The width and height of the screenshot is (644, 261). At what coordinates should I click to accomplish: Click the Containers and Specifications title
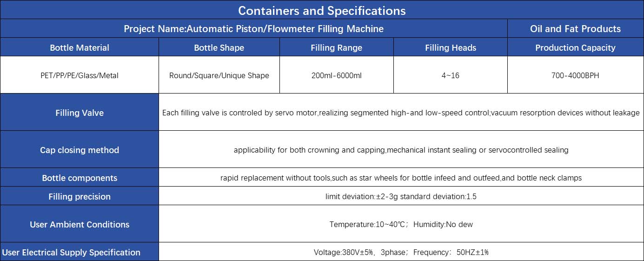click(322, 10)
